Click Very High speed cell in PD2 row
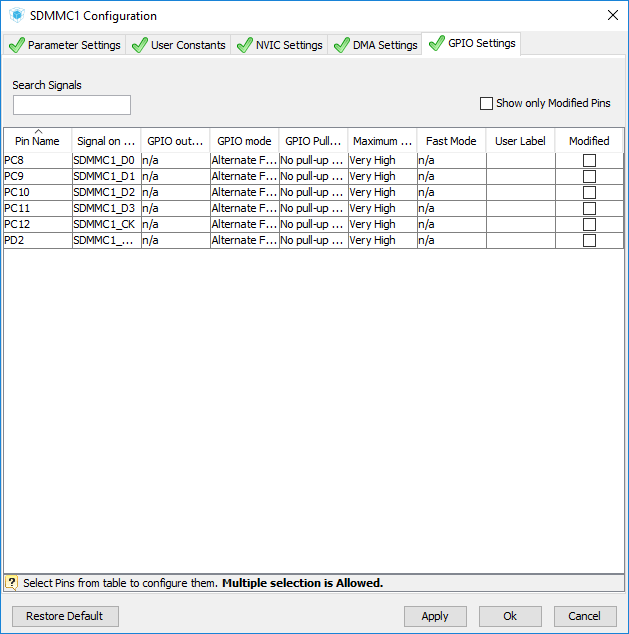The width and height of the screenshot is (629, 634). point(382,241)
